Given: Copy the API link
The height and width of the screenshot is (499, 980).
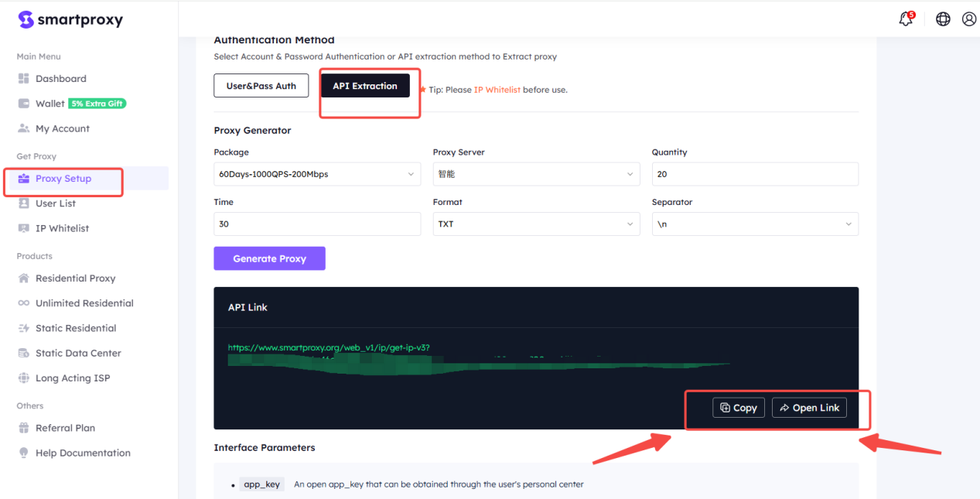Looking at the screenshot, I should (739, 408).
